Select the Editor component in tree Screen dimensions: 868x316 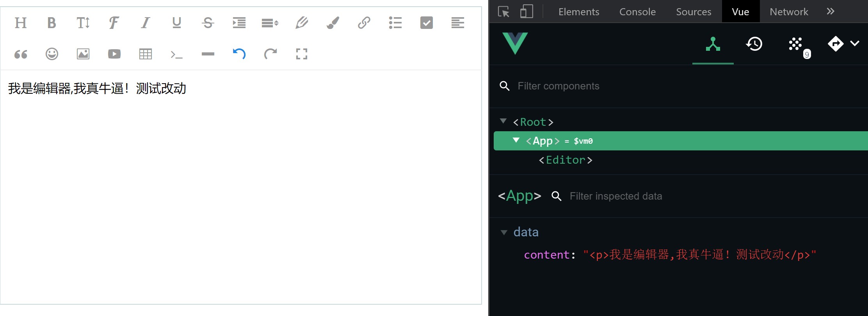566,160
